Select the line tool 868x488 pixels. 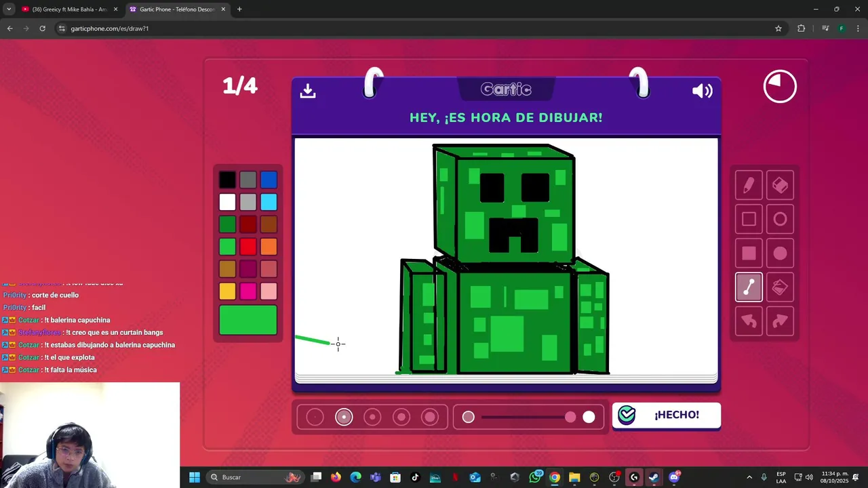(749, 287)
